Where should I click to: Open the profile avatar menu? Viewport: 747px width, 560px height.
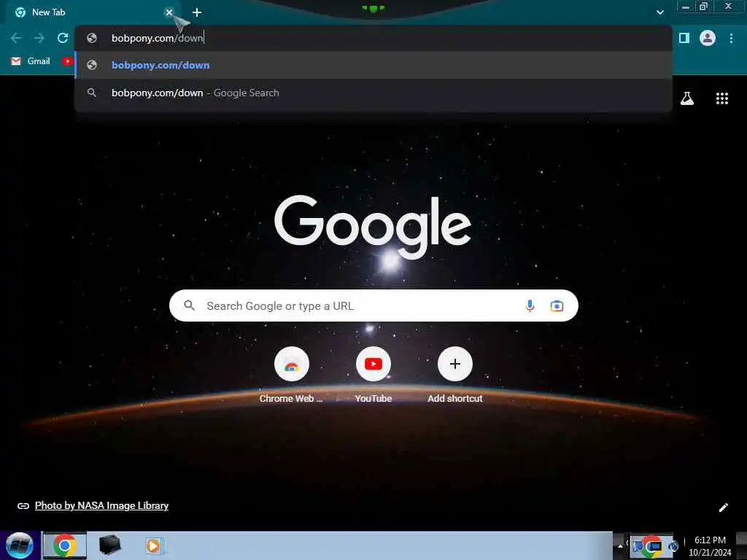coord(708,38)
